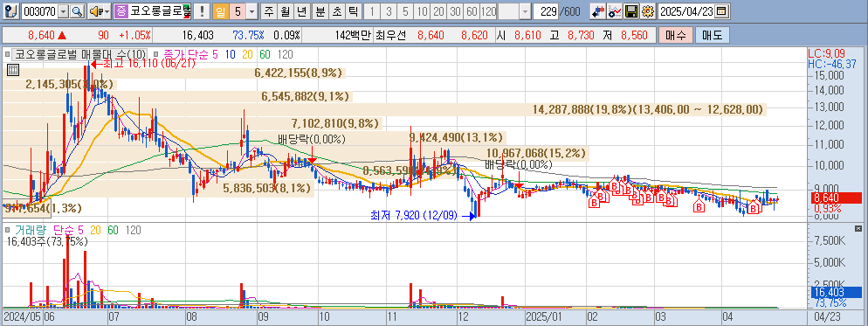The width and height of the screenshot is (868, 326).
Task: Click the 7,102,810(9.8%) volume profile label
Action: point(334,123)
